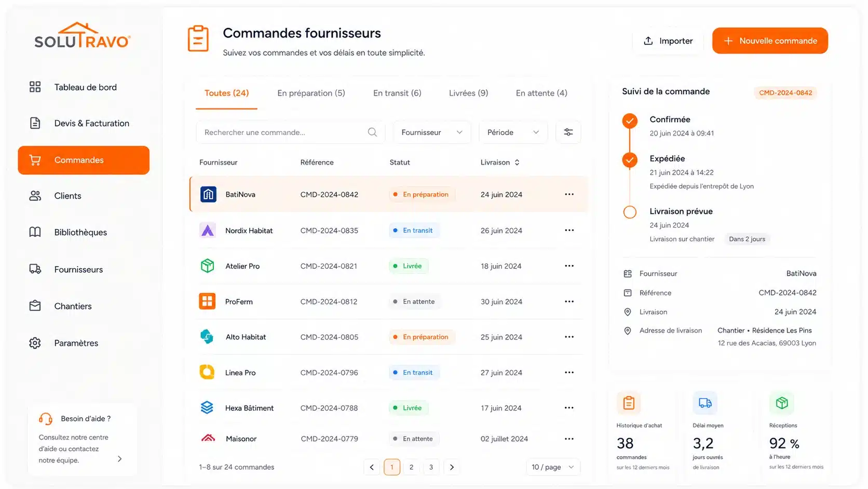Expand the Période filter dropdown
This screenshot has width=868, height=489.
(x=513, y=133)
